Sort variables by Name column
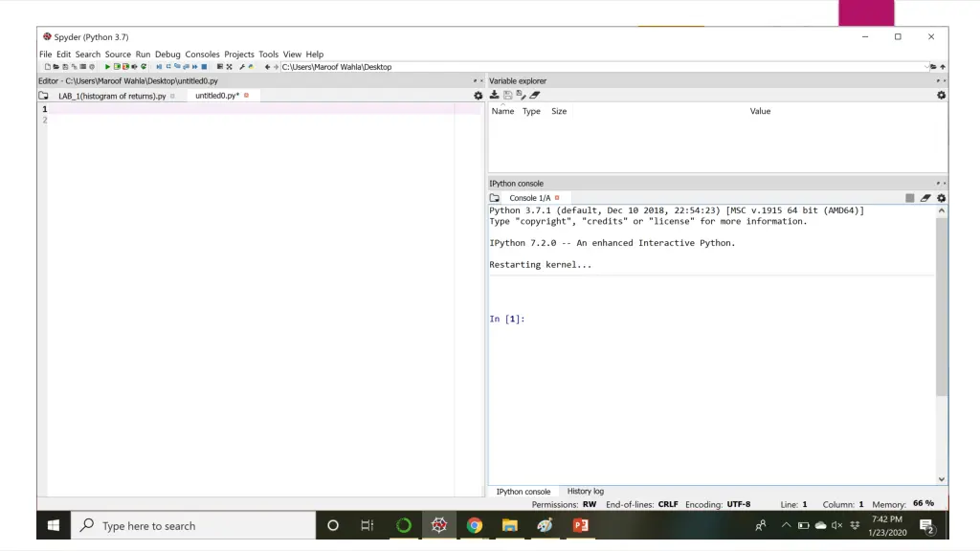The image size is (980, 551). 502,111
